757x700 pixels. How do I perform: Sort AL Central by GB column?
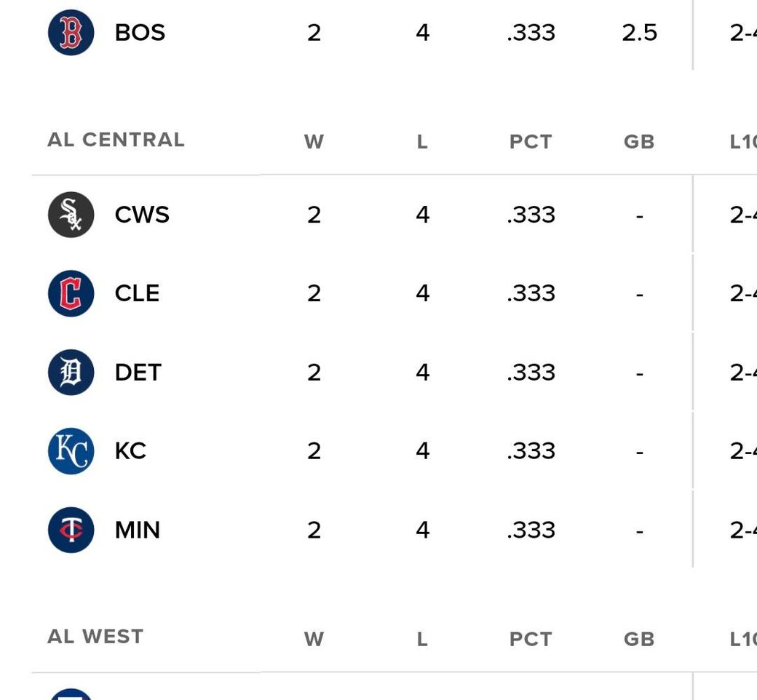(x=639, y=142)
